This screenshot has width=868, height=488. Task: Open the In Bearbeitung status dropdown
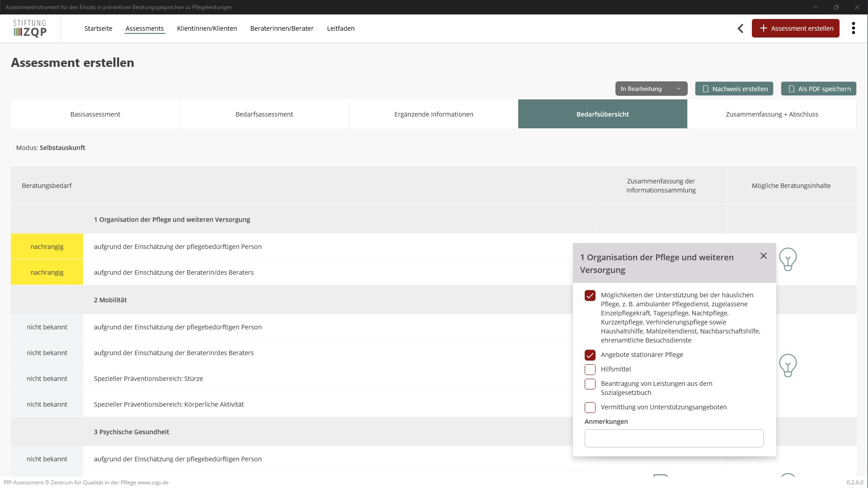pyautogui.click(x=651, y=89)
